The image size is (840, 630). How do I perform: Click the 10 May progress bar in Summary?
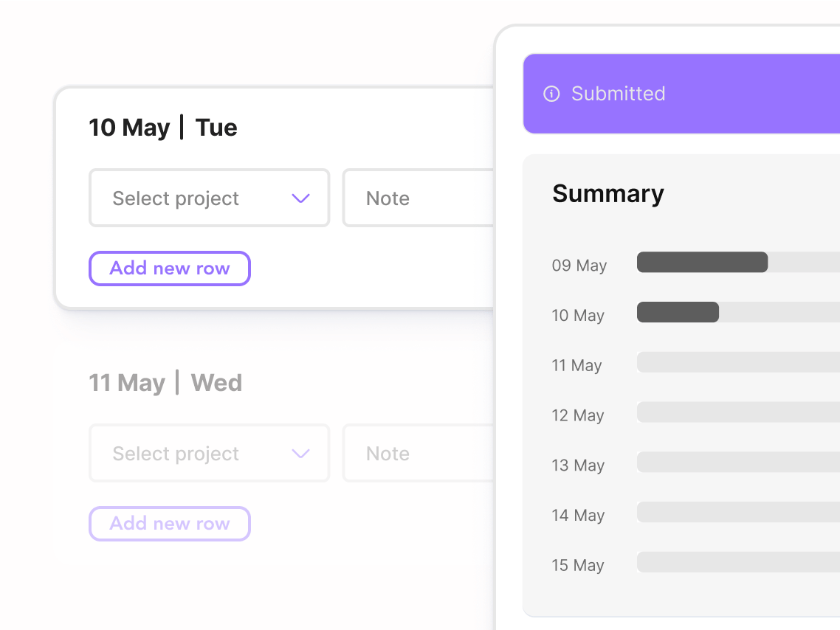tap(678, 312)
